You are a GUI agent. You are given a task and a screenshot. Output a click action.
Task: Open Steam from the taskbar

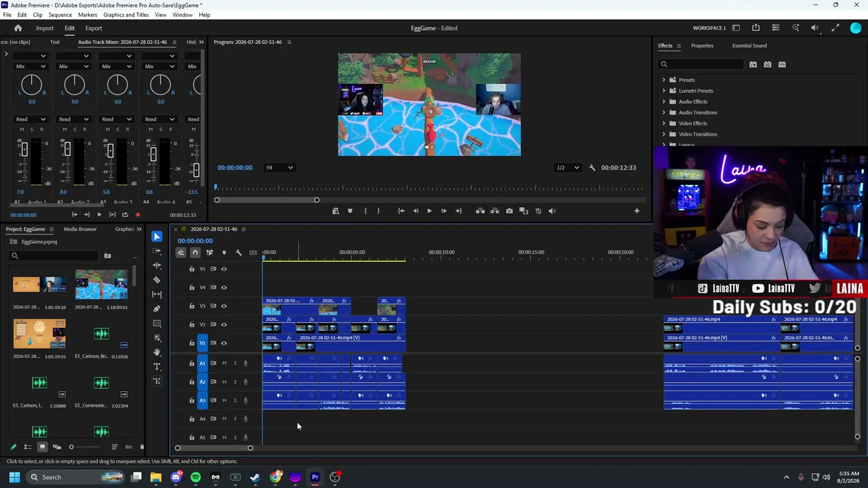(x=255, y=477)
